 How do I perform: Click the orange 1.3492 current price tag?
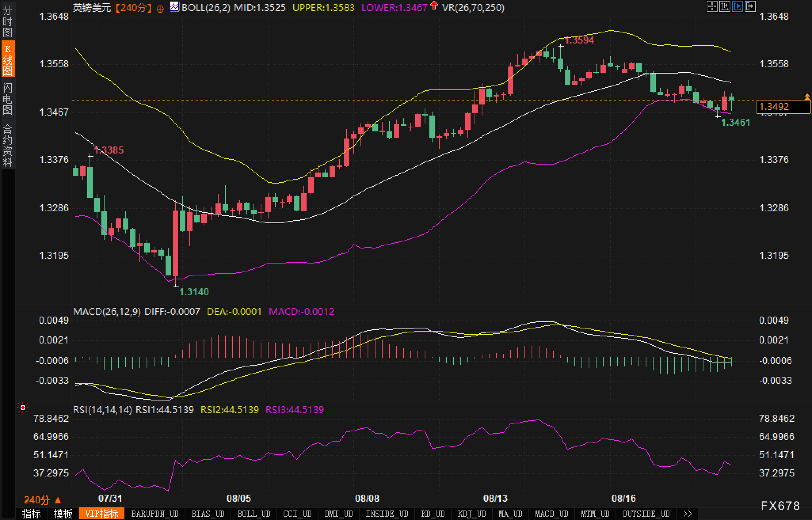tap(783, 107)
